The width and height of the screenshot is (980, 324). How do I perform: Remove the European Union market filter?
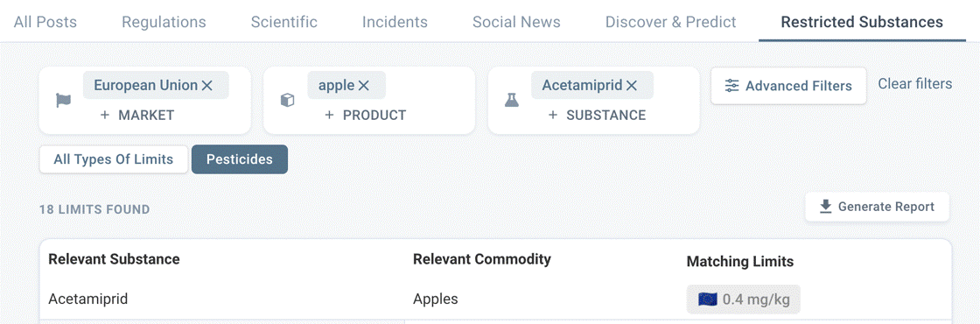(207, 86)
